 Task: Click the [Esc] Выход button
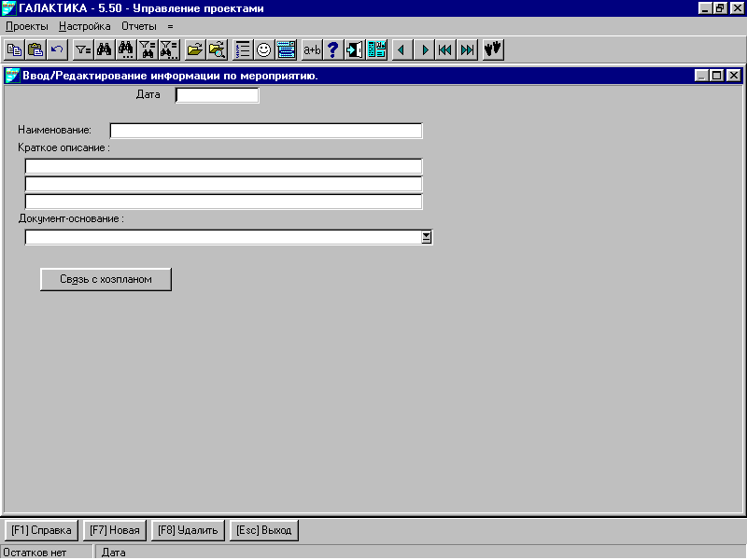(264, 530)
